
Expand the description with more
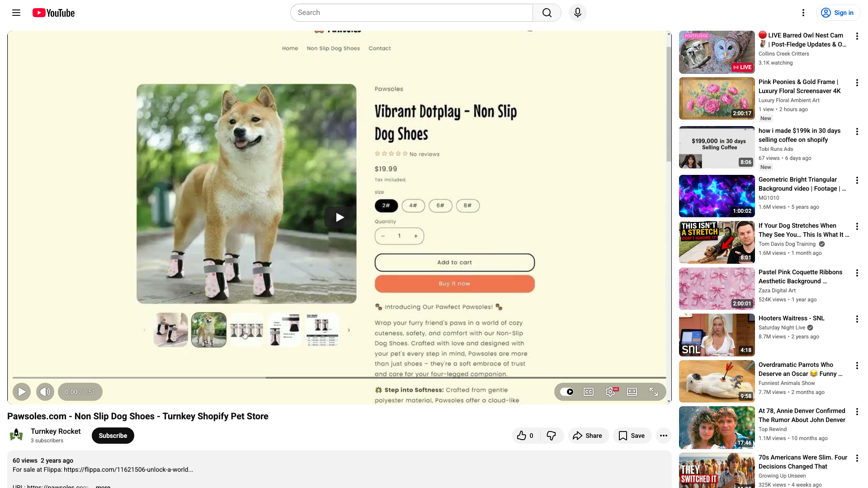[x=103, y=486]
